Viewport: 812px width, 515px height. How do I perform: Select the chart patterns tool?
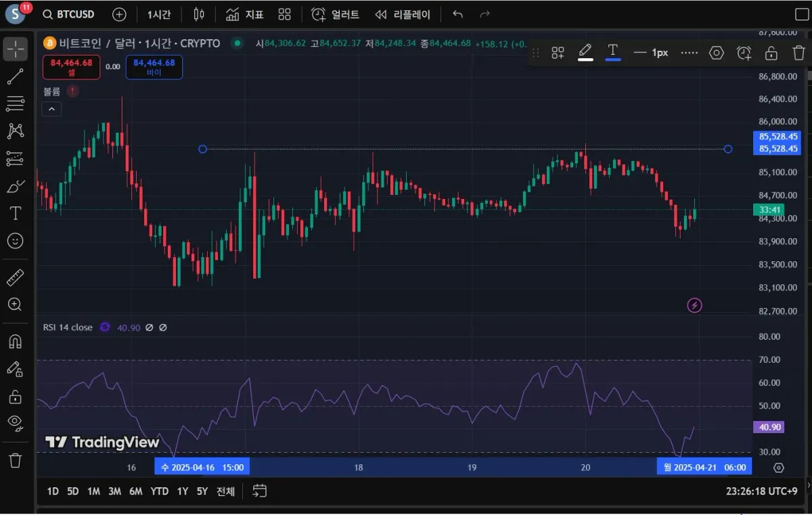coord(15,131)
